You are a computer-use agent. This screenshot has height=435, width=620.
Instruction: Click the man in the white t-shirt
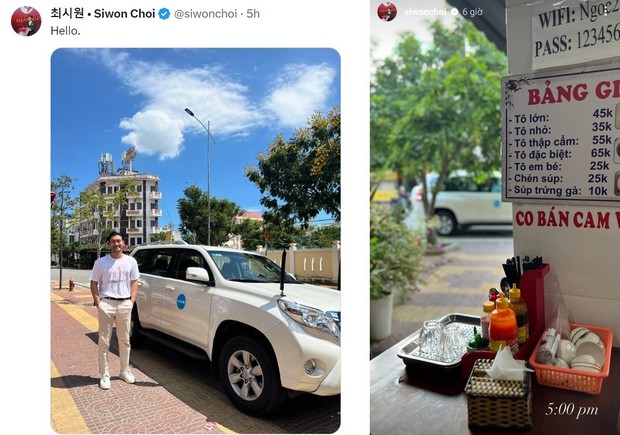(x=114, y=310)
